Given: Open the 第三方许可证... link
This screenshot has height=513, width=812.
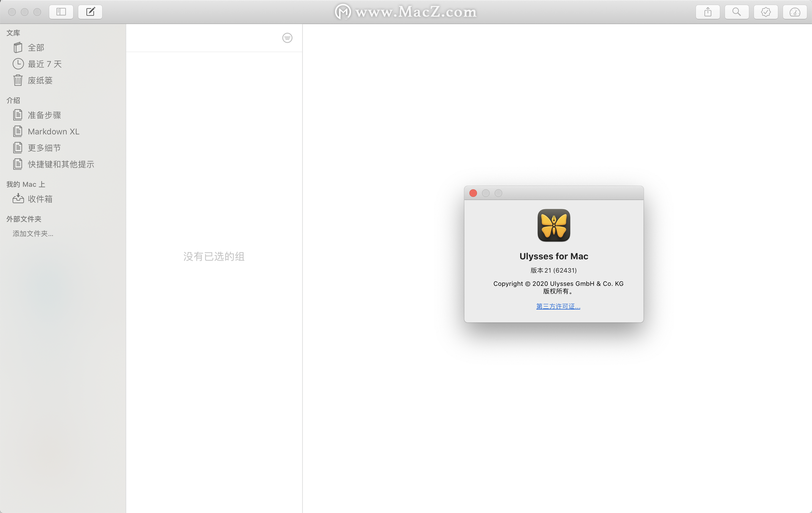Looking at the screenshot, I should (x=558, y=306).
